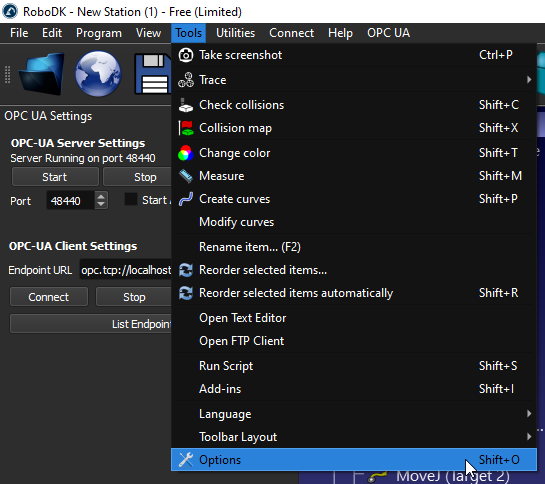Image resolution: width=545 pixels, height=484 pixels.
Task: Toggle the Start checkbox next to Port
Action: (131, 200)
